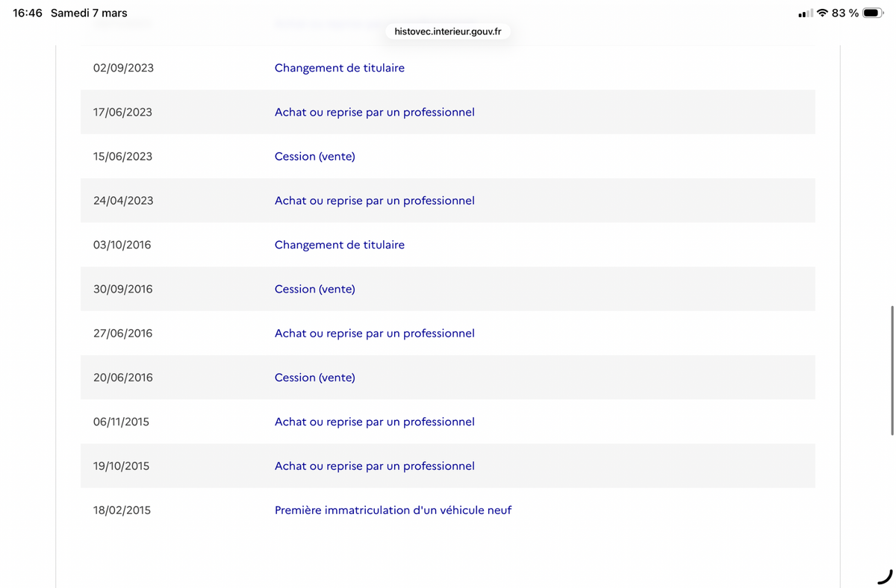Tap the Wi-Fi signal icon
Image resolution: width=896 pixels, height=588 pixels.
[822, 13]
